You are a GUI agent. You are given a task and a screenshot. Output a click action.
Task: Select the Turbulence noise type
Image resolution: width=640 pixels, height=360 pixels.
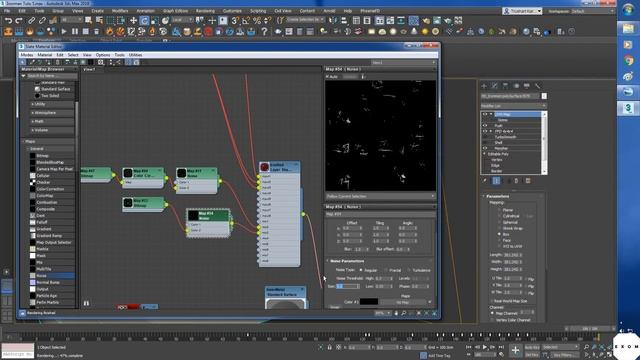(x=409, y=270)
